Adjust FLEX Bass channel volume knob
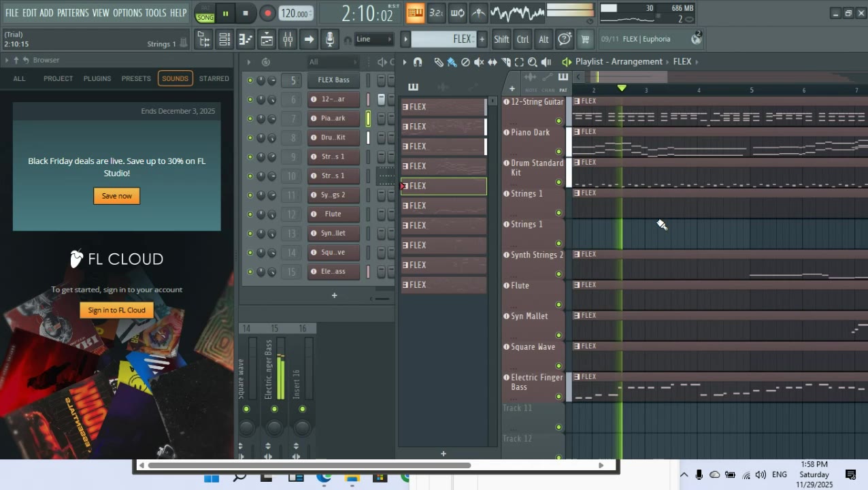This screenshot has height=490, width=868. coord(271,80)
